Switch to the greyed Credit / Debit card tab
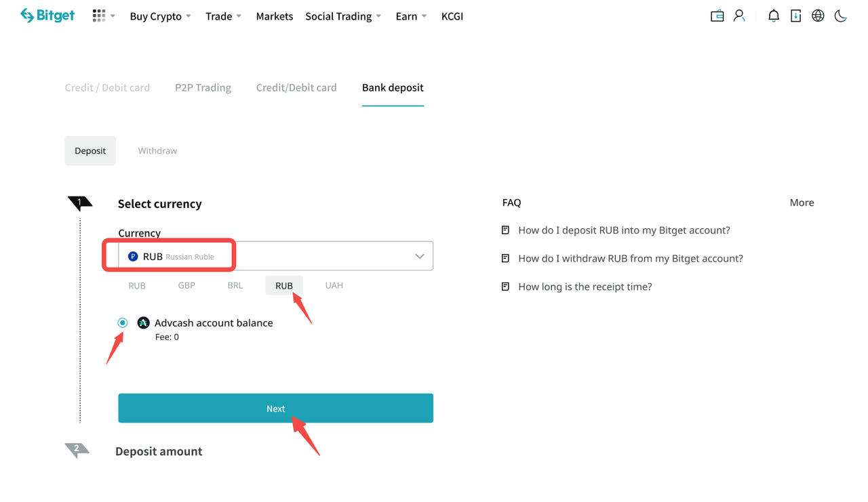Screen dimensions: 868x502 pyautogui.click(x=107, y=87)
